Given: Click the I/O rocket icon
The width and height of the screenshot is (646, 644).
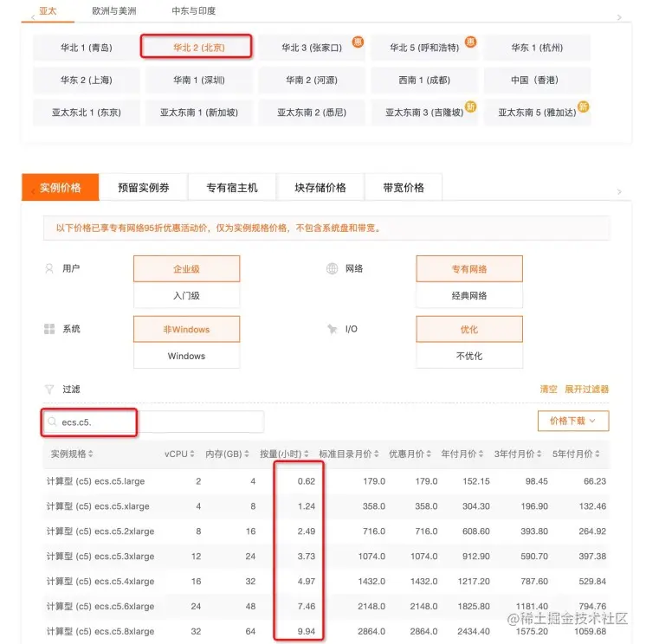Looking at the screenshot, I should click(332, 329).
